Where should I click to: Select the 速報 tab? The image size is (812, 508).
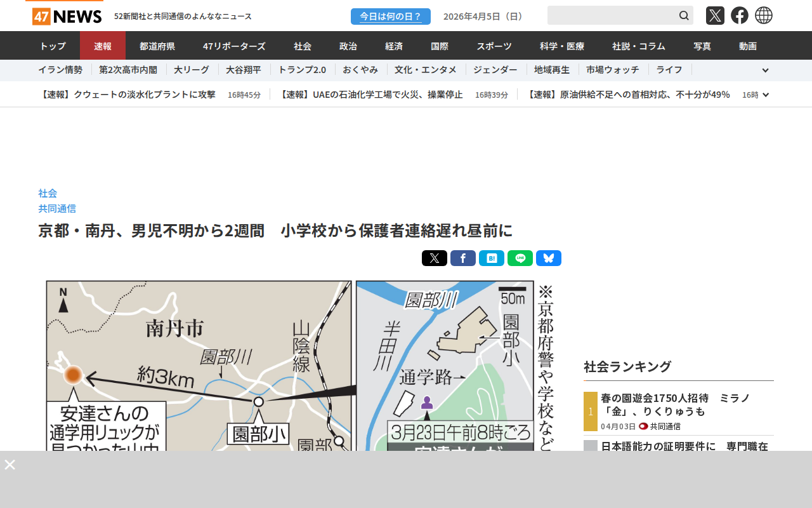click(103, 46)
